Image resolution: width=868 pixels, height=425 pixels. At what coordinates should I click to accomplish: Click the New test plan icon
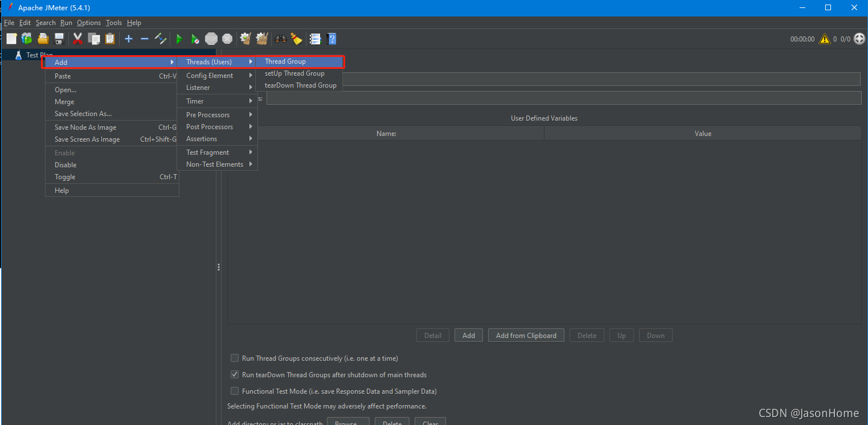(x=11, y=39)
